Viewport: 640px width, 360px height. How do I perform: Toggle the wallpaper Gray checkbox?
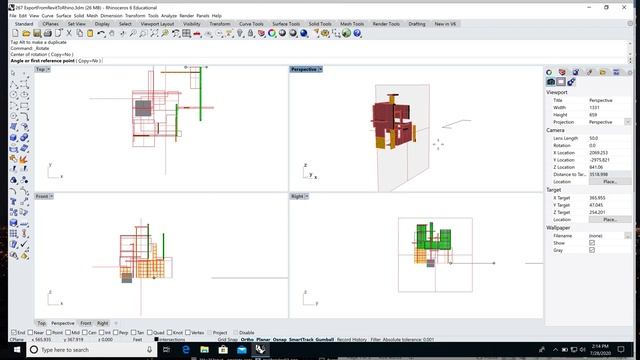[x=592, y=250]
